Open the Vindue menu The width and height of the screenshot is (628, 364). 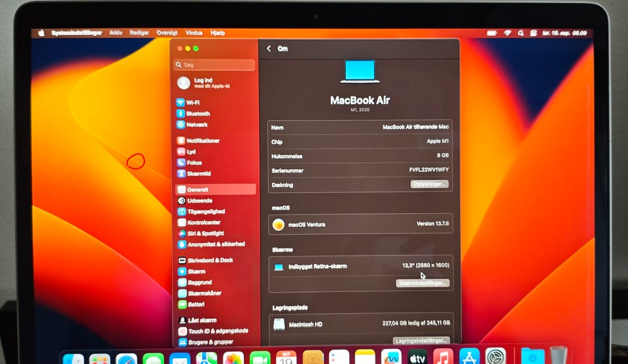point(194,33)
